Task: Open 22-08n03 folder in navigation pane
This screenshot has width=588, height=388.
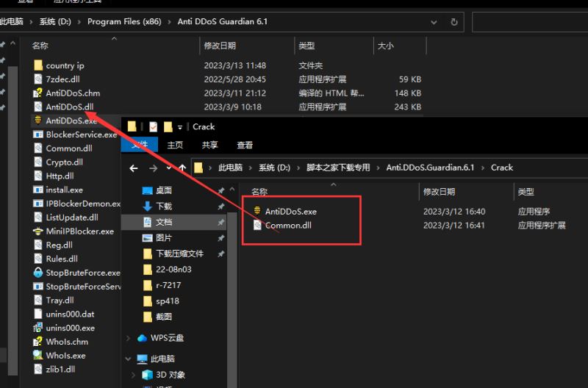Action: (x=168, y=270)
